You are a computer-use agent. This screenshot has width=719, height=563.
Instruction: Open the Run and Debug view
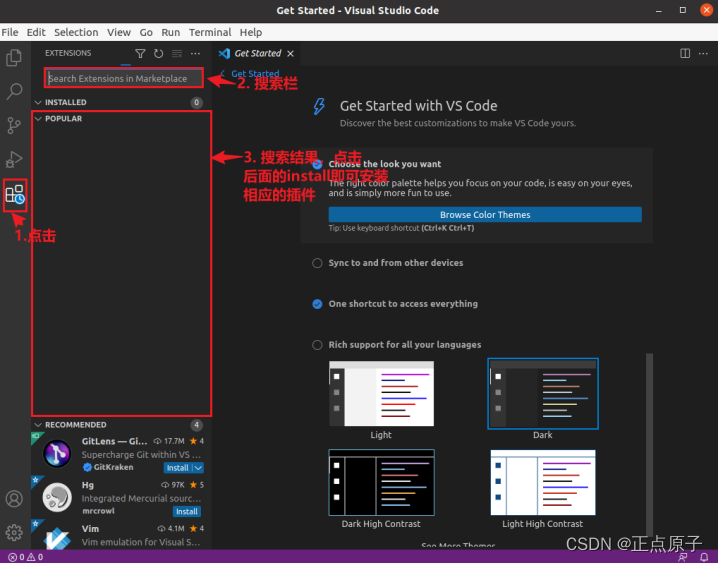[14, 159]
